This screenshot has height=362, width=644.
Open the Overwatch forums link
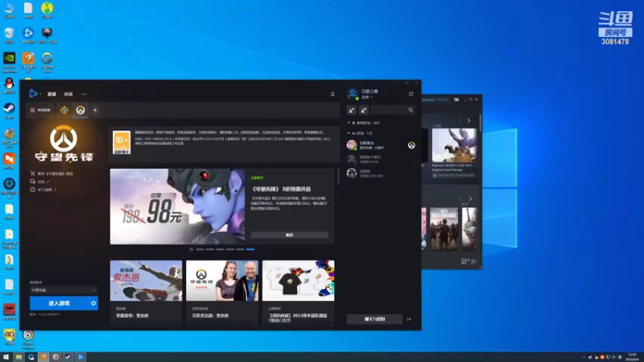coord(39,182)
